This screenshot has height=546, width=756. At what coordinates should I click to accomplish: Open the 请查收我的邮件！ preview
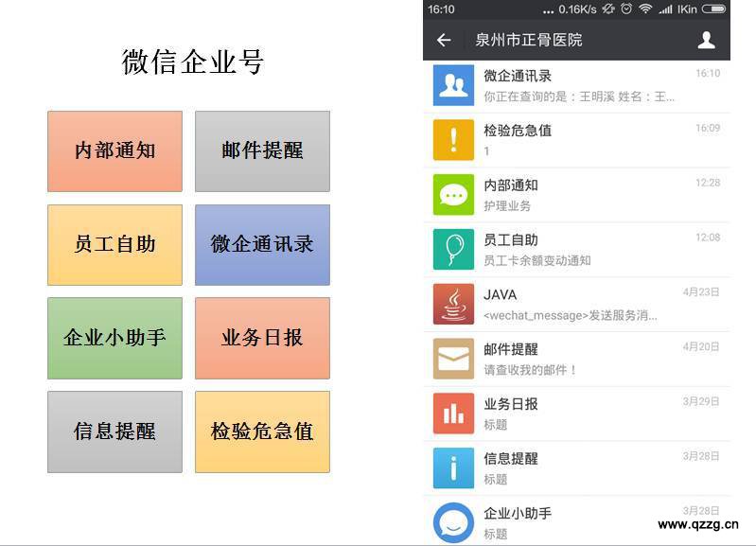click(x=530, y=370)
